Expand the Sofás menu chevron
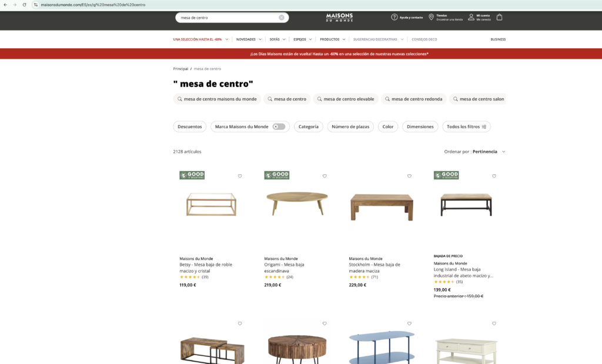Viewport: 602px width, 364px height. (284, 39)
